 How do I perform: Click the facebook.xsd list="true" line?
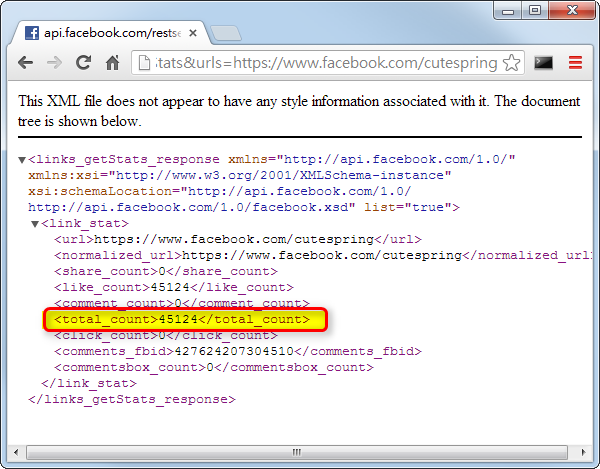244,208
